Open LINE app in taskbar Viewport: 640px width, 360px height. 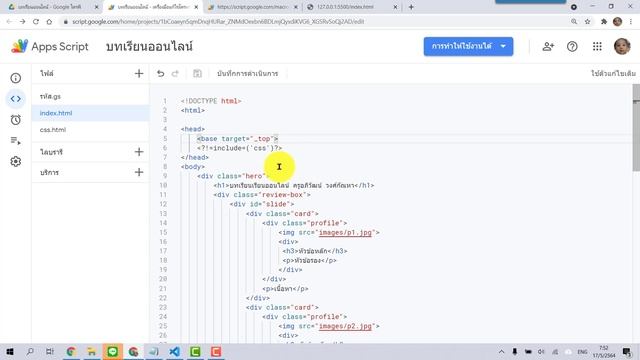point(113,351)
